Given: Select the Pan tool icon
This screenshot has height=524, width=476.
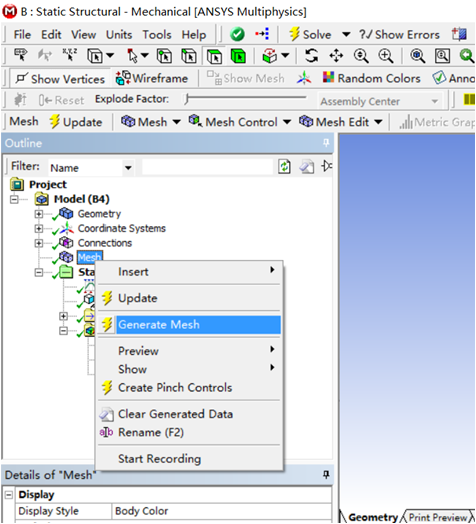Looking at the screenshot, I should (336, 56).
